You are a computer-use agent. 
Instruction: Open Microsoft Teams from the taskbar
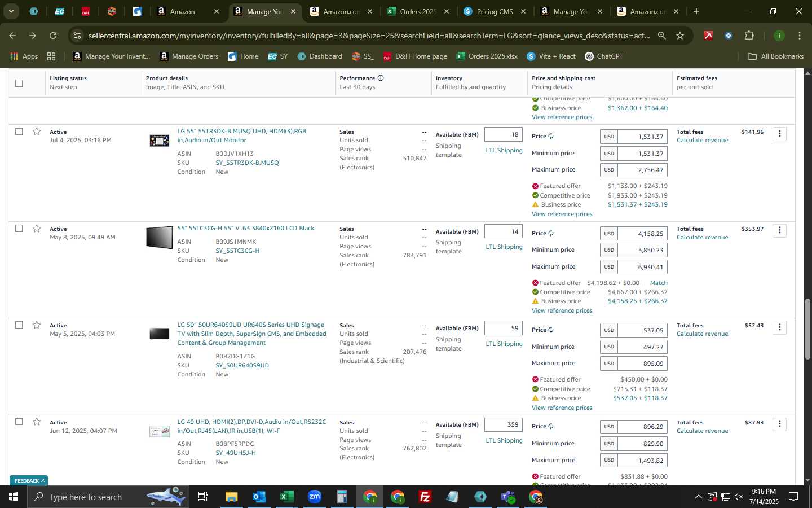click(x=508, y=497)
